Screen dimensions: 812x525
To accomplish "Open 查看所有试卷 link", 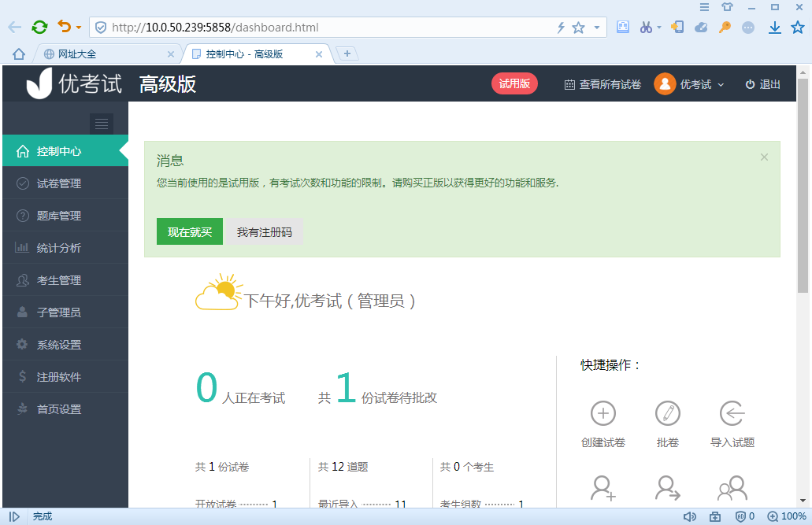I will click(x=603, y=84).
